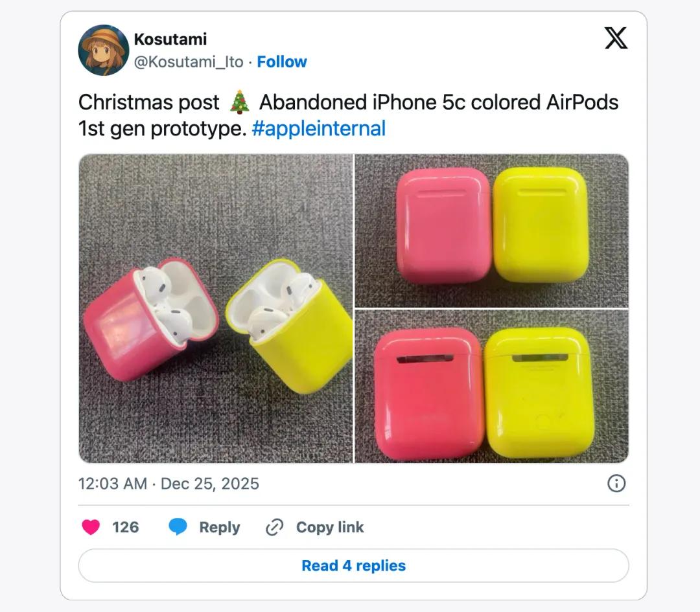The height and width of the screenshot is (612, 700).
Task: Open the bottom-right photo of case hinges
Action: (x=491, y=386)
